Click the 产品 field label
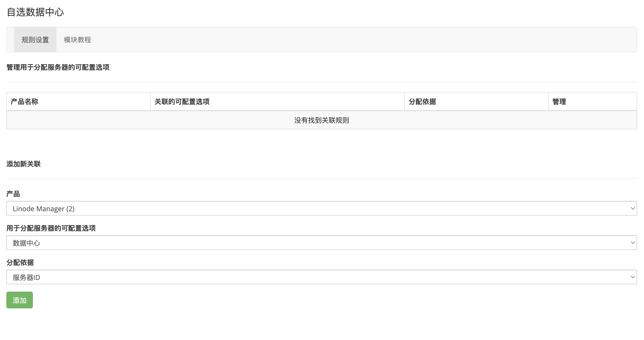This screenshot has width=644, height=340. pyautogui.click(x=13, y=194)
